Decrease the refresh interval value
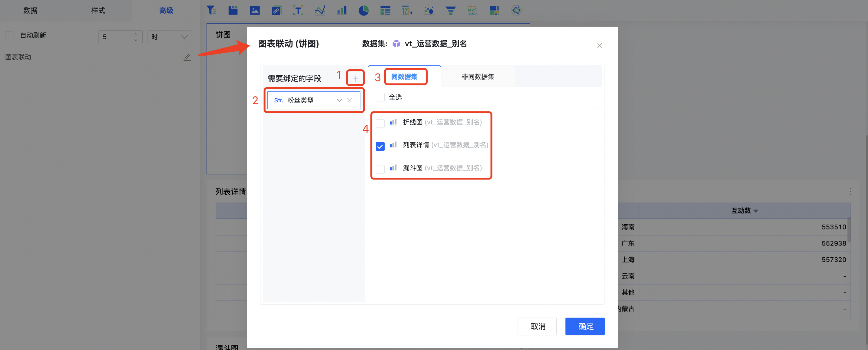 (x=135, y=40)
